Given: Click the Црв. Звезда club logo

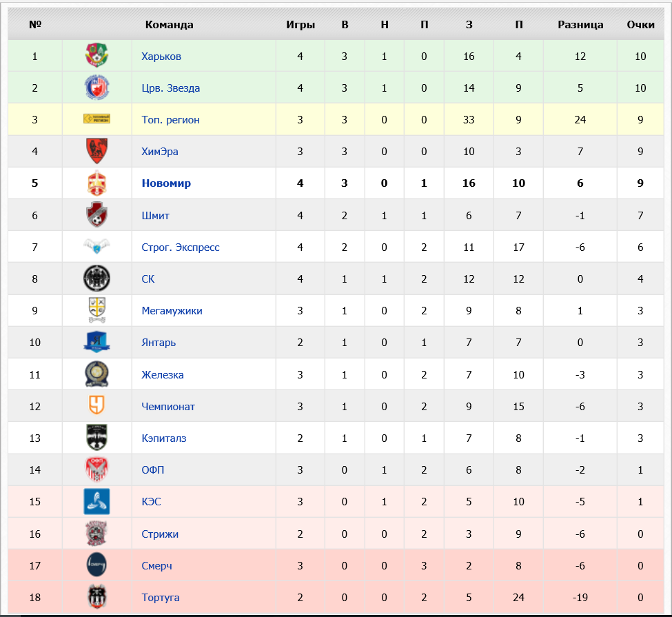Looking at the screenshot, I should pos(97,88).
